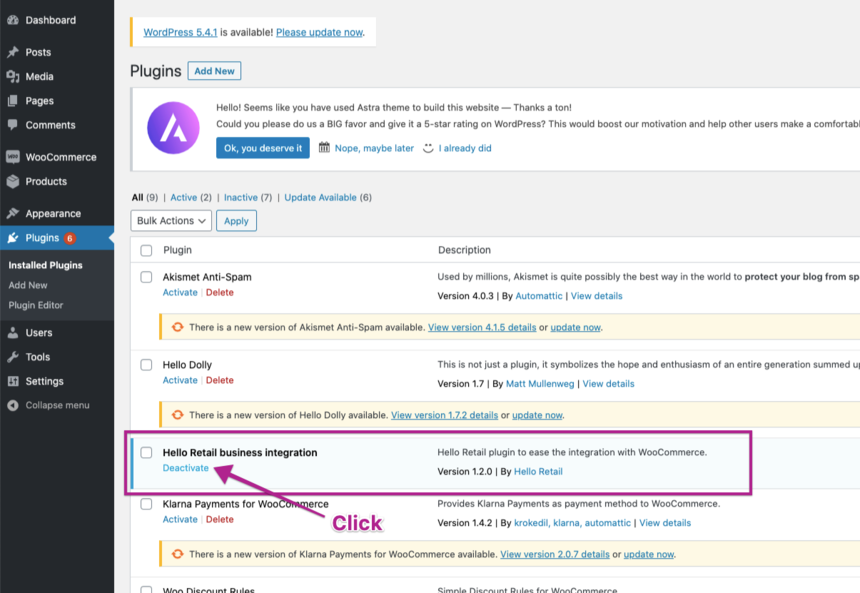Screen dimensions: 860x593
Task: Open Media via its sidebar icon
Action: point(13,76)
